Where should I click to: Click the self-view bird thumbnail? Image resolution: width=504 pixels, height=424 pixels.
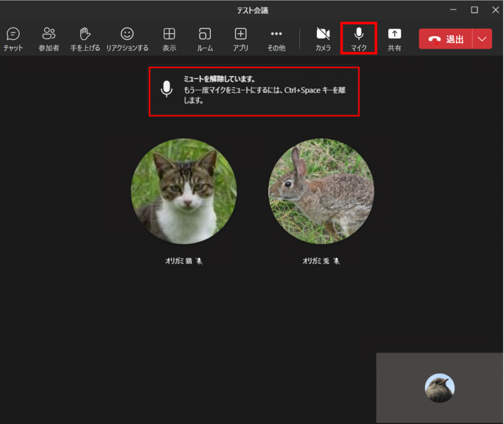click(440, 388)
